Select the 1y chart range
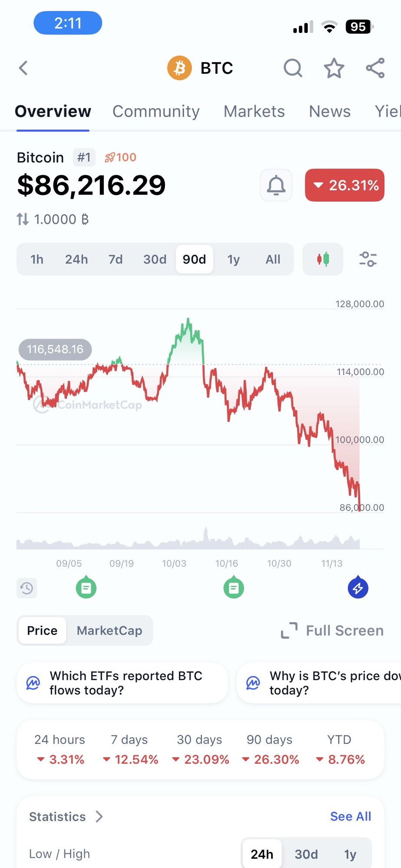 point(233,260)
